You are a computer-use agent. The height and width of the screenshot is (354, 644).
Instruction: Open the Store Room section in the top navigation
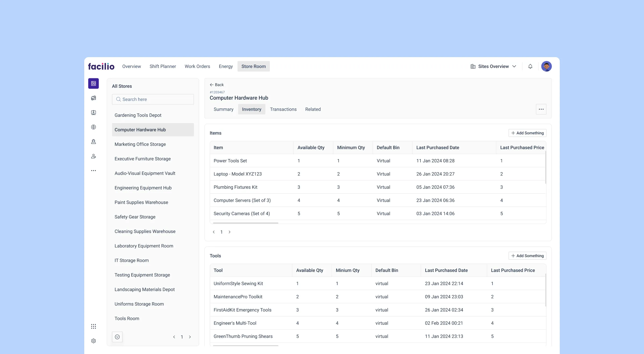(253, 66)
